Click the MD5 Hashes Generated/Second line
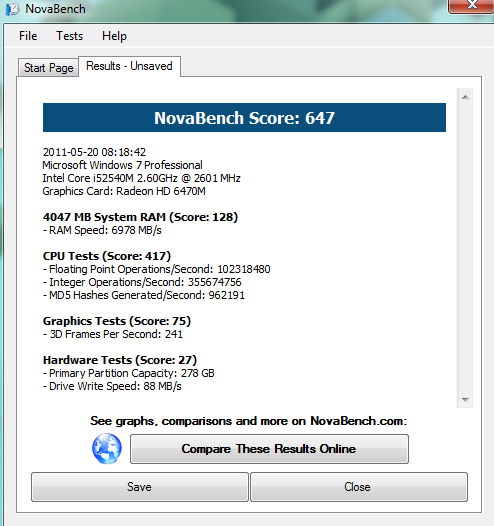Screen dimensions: 494x526 click(x=144, y=296)
